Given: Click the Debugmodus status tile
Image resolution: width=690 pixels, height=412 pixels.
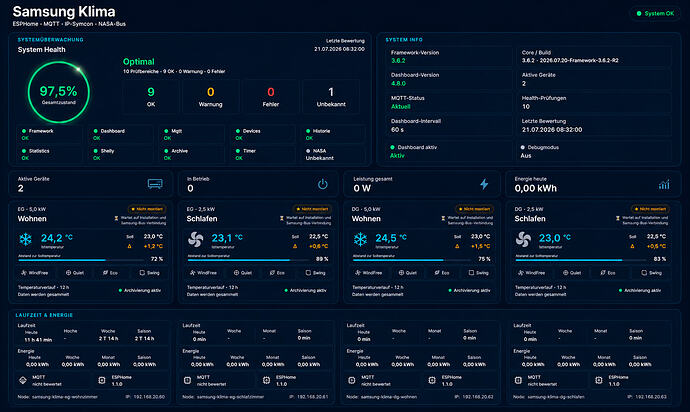Looking at the screenshot, I should pos(594,151).
